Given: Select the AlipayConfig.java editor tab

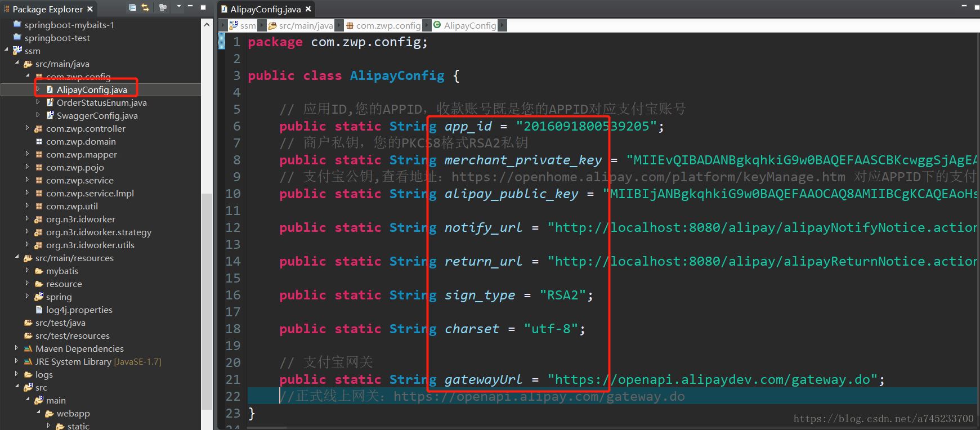Looking at the screenshot, I should pyautogui.click(x=265, y=9).
